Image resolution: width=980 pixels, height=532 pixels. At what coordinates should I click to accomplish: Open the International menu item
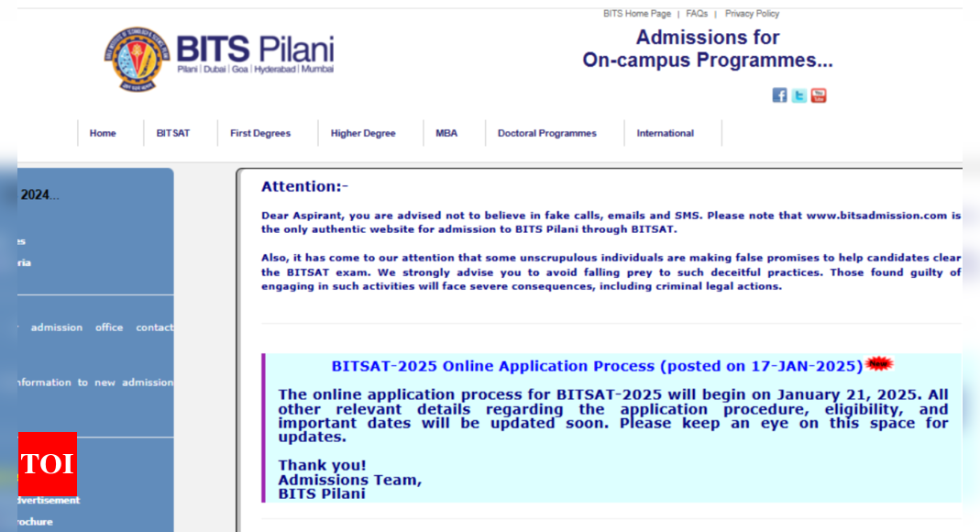[665, 133]
